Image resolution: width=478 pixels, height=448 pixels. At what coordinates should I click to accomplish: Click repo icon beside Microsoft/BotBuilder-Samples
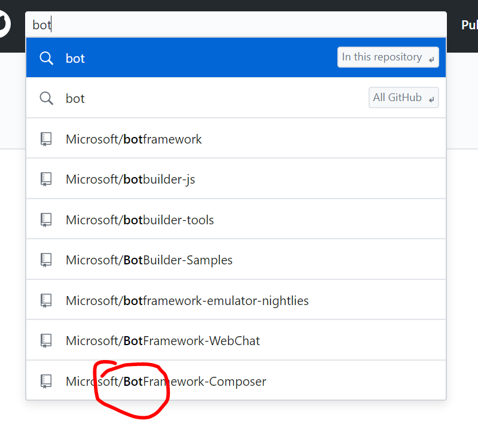click(46, 260)
